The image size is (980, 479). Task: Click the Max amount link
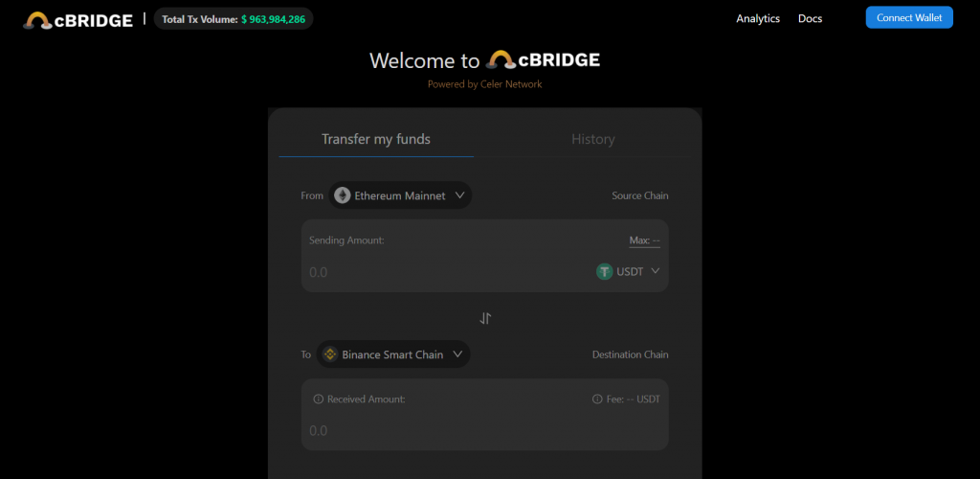click(x=644, y=240)
